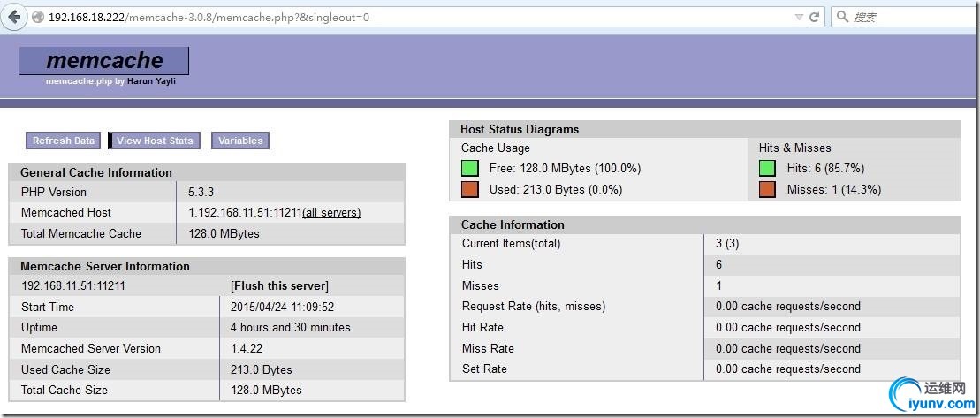This screenshot has width=980, height=418.
Task: Select Total Memcache Cache 128.0 MBytes value
Action: pyautogui.click(x=224, y=233)
